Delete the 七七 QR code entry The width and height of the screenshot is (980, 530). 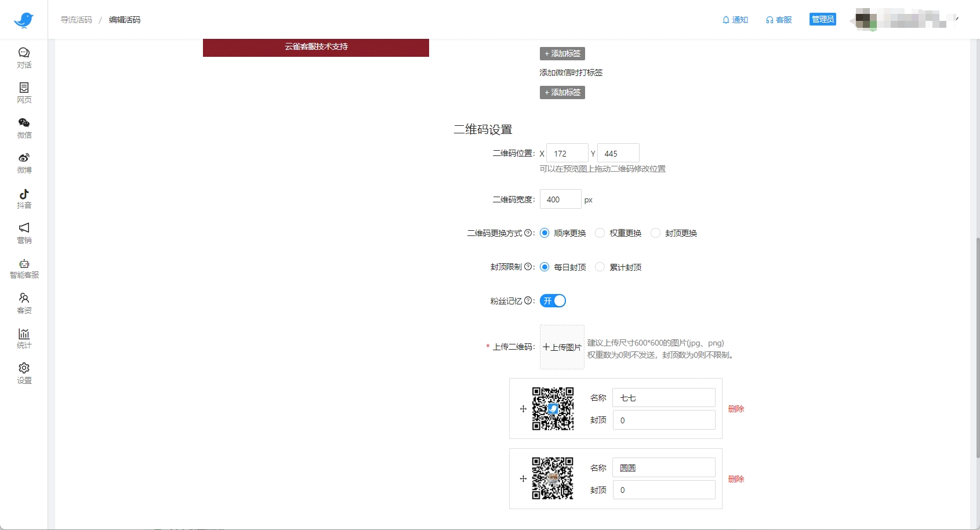tap(736, 408)
